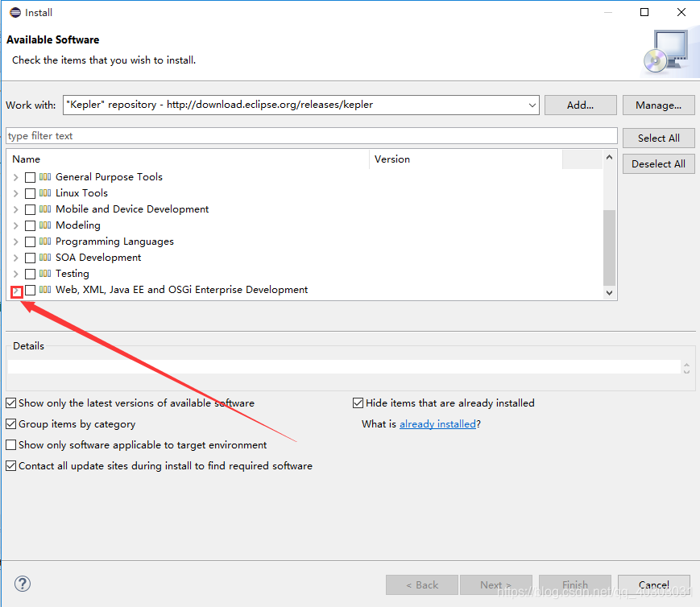
Task: Open the already installed link
Action: click(437, 424)
